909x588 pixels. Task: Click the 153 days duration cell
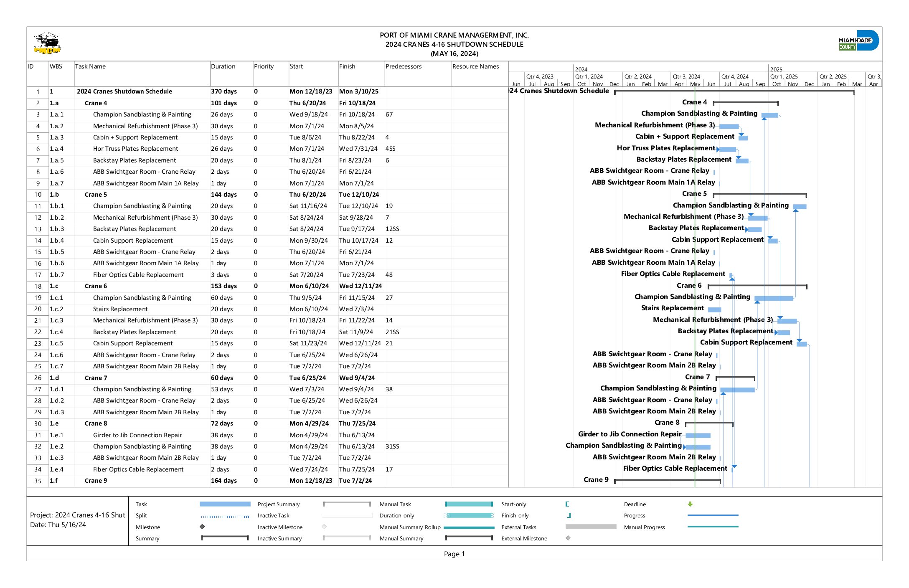click(x=224, y=286)
